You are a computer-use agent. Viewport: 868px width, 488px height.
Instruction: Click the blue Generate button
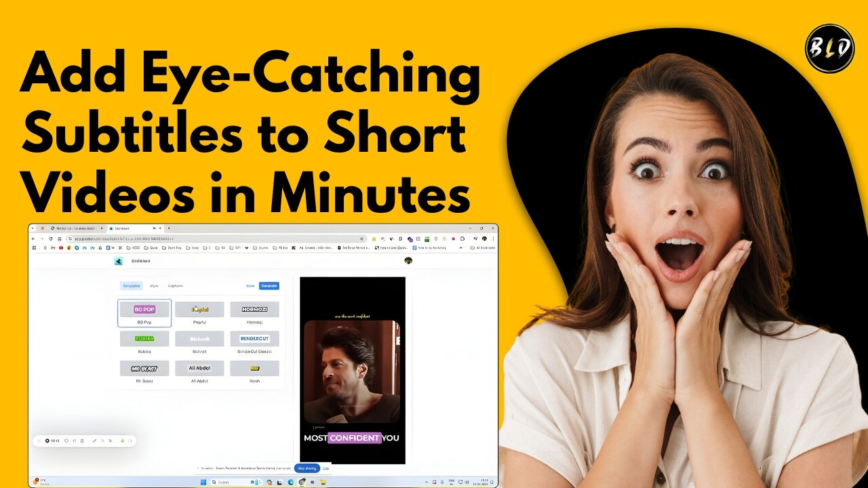269,286
